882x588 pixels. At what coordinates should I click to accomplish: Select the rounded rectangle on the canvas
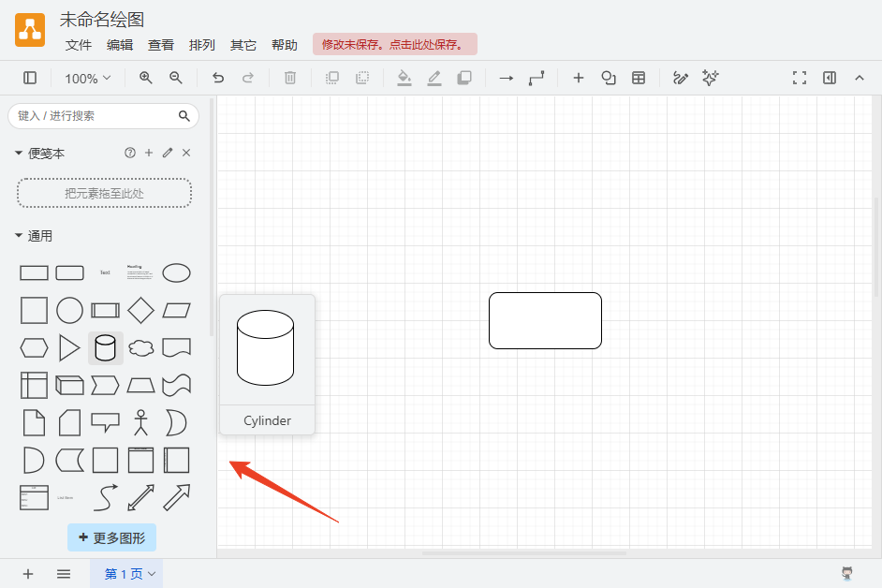click(545, 321)
